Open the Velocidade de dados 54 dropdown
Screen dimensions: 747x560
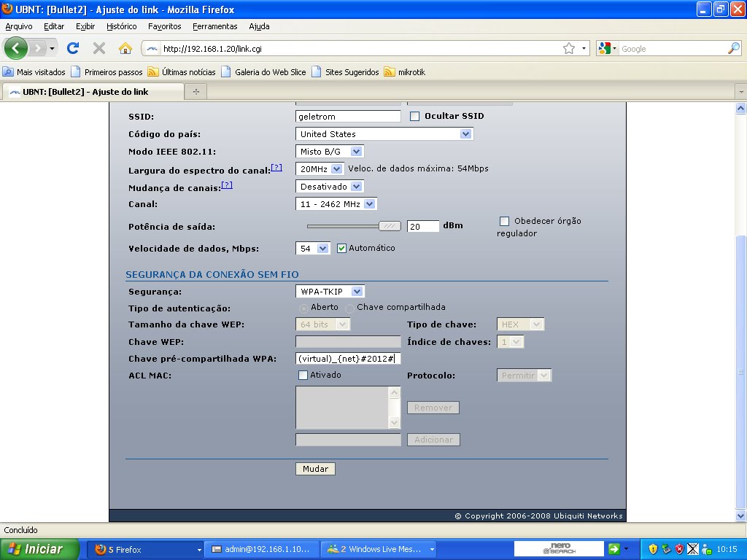[312, 248]
